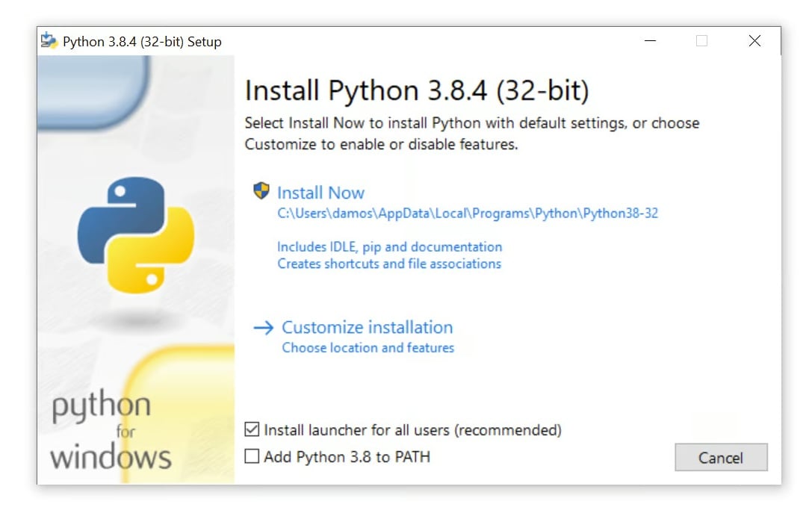Click "Creates shortcuts and file associations" line
Image resolution: width=812 pixels, height=513 pixels.
[389, 264]
